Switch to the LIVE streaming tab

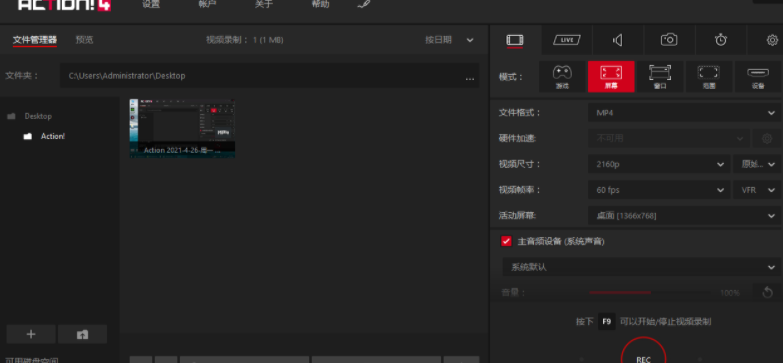(567, 40)
